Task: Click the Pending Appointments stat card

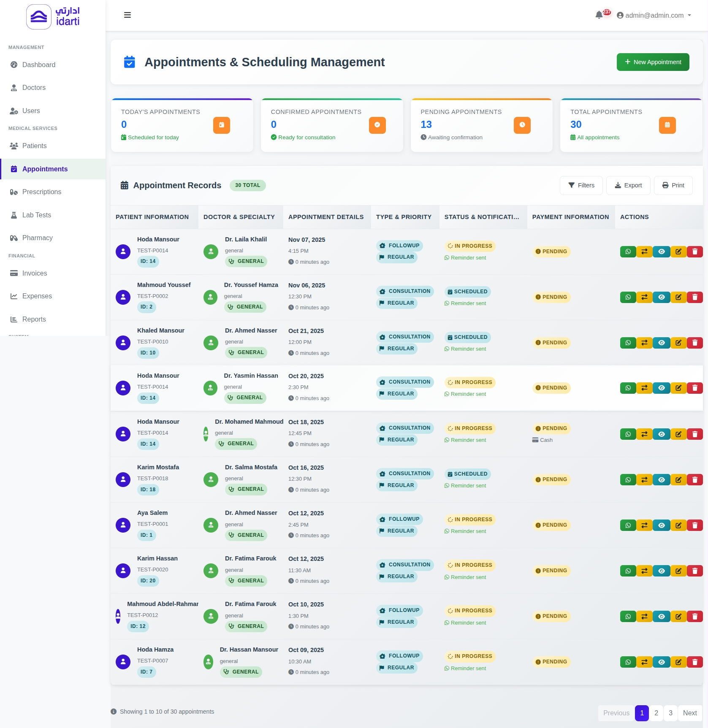Action: point(481,125)
